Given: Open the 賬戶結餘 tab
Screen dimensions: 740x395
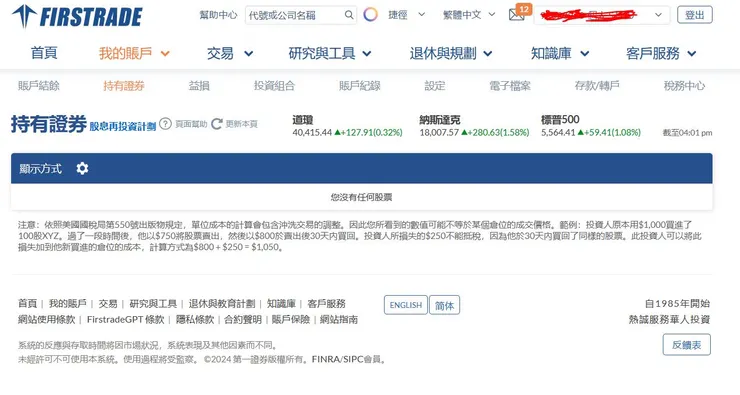Looking at the screenshot, I should (39, 86).
